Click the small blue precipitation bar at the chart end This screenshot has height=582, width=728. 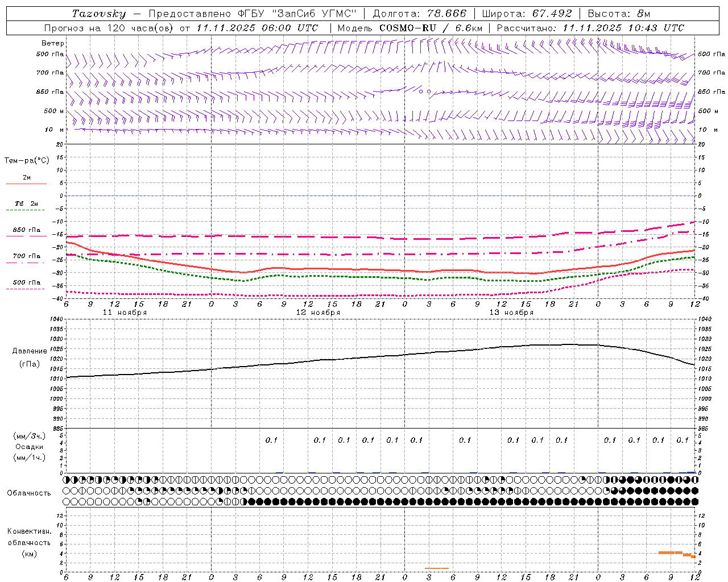(691, 472)
